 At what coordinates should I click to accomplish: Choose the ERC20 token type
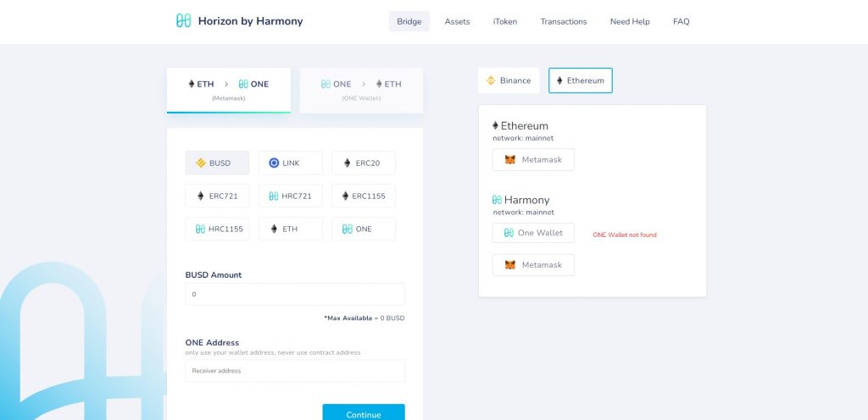[363, 163]
